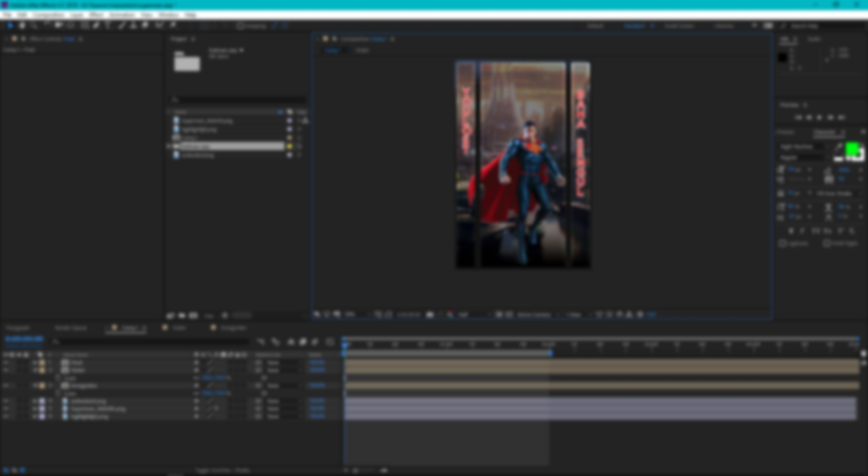The height and width of the screenshot is (476, 868).
Task: Select the Zoom tool
Action: coord(34,26)
